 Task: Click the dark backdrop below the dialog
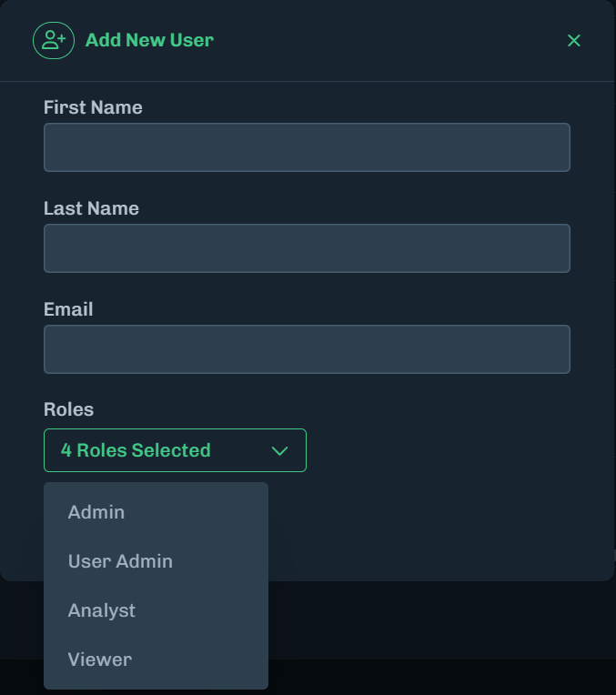(x=437, y=637)
